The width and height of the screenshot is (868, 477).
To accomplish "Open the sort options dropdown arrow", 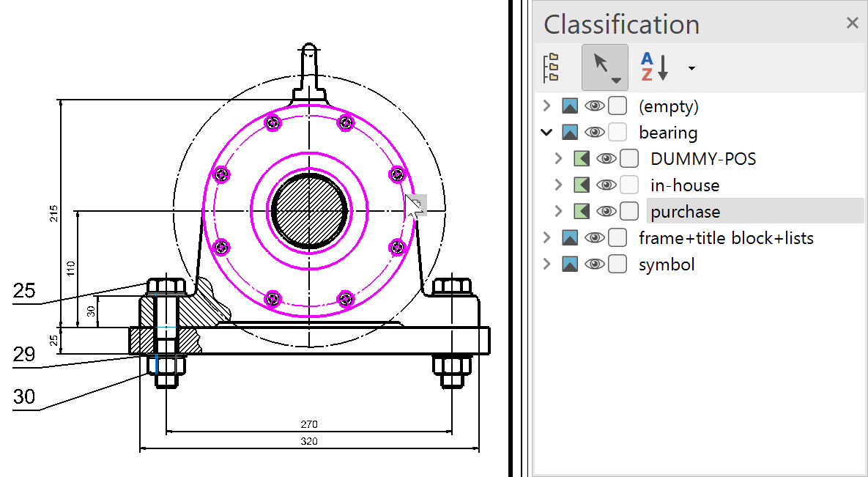I will 691,68.
